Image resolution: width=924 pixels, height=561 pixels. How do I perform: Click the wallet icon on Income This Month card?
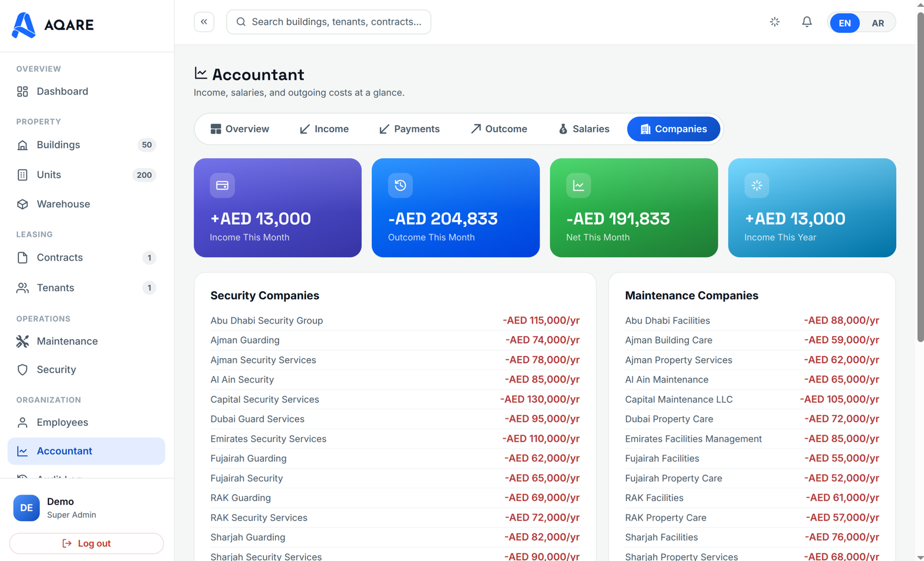pyautogui.click(x=222, y=185)
